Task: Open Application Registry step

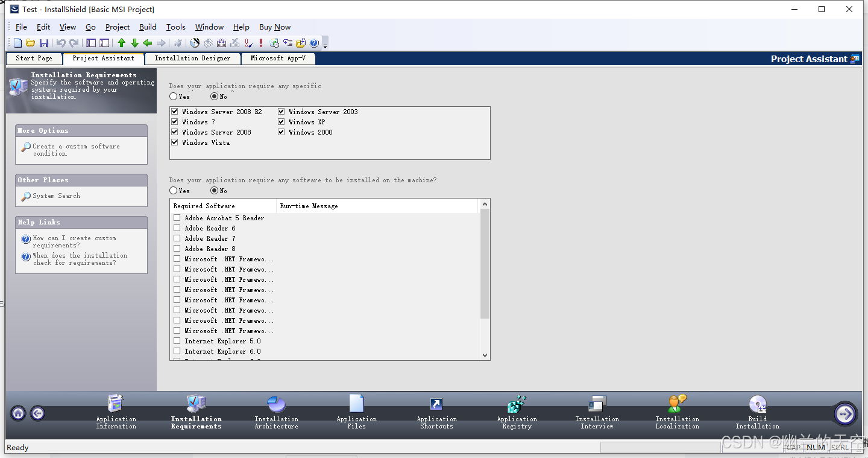Action: pos(517,413)
